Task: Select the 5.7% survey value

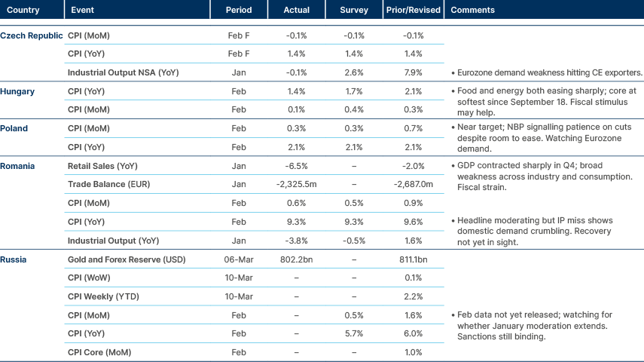Action: (x=353, y=333)
